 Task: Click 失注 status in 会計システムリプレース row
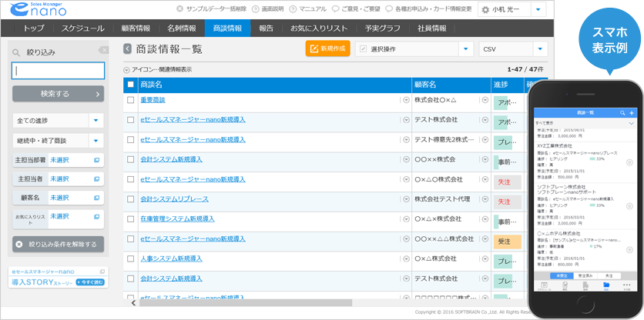coord(507,202)
